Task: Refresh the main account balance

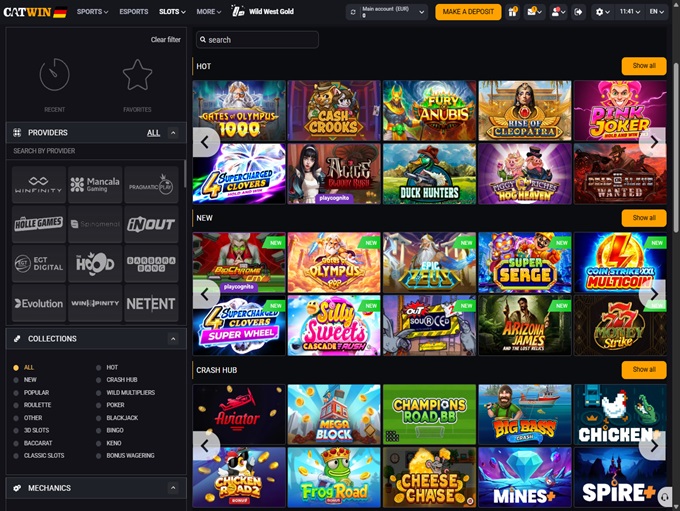Action: pos(353,12)
